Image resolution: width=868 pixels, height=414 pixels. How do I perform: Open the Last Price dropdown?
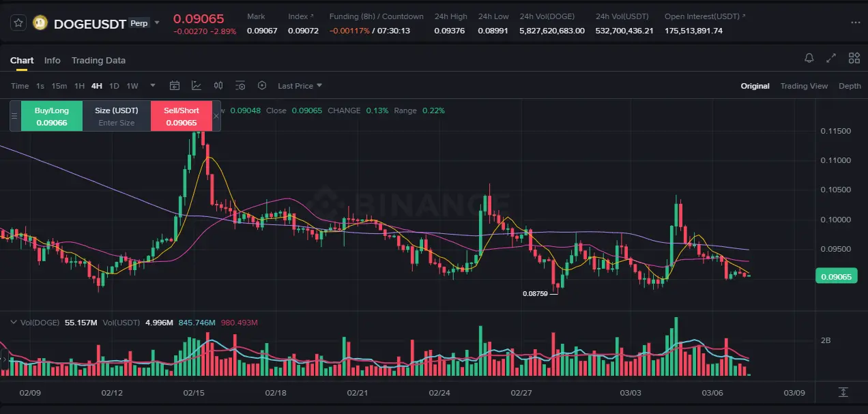point(300,86)
